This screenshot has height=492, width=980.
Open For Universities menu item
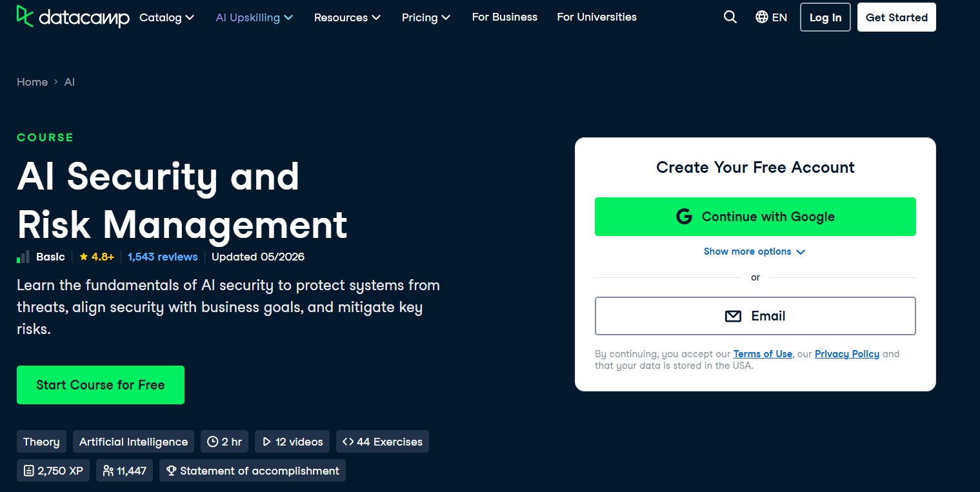pos(597,17)
